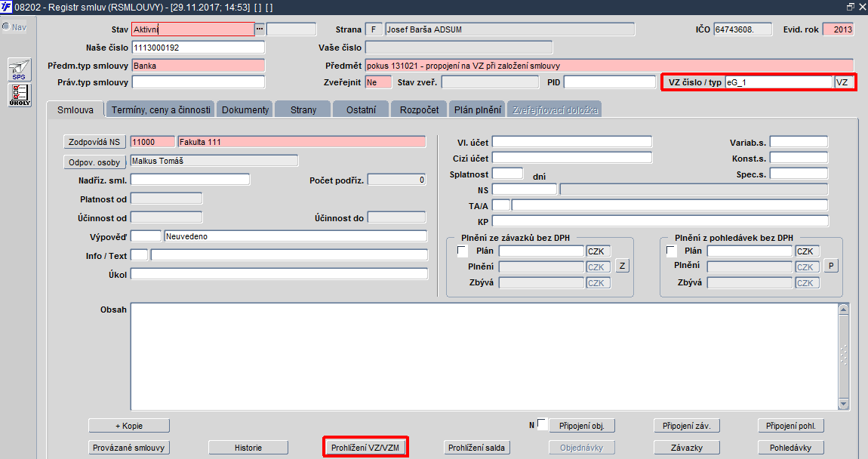Screen dimensions: 868x459
Task: Focus the VZ číslo field containing eG_1
Action: 779,82
